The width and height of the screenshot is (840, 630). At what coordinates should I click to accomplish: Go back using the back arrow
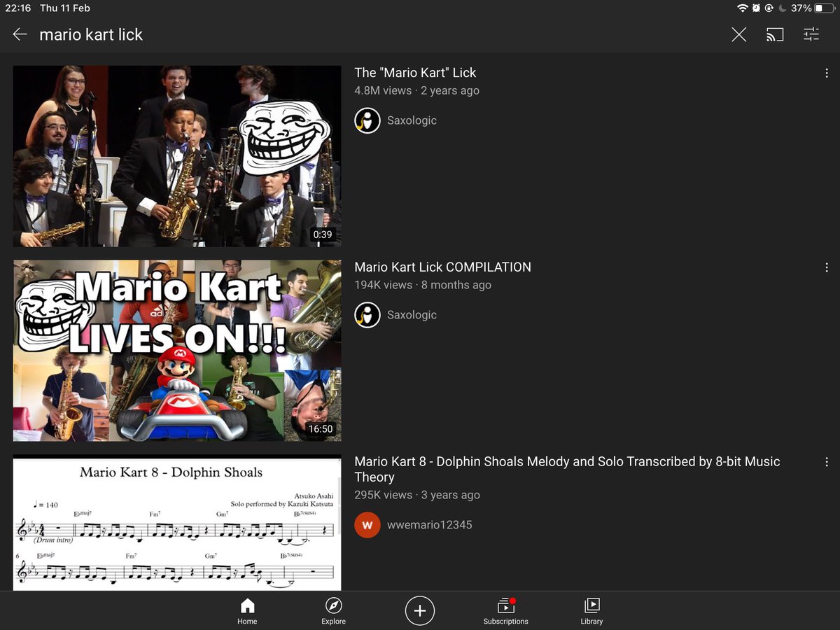pyautogui.click(x=20, y=34)
